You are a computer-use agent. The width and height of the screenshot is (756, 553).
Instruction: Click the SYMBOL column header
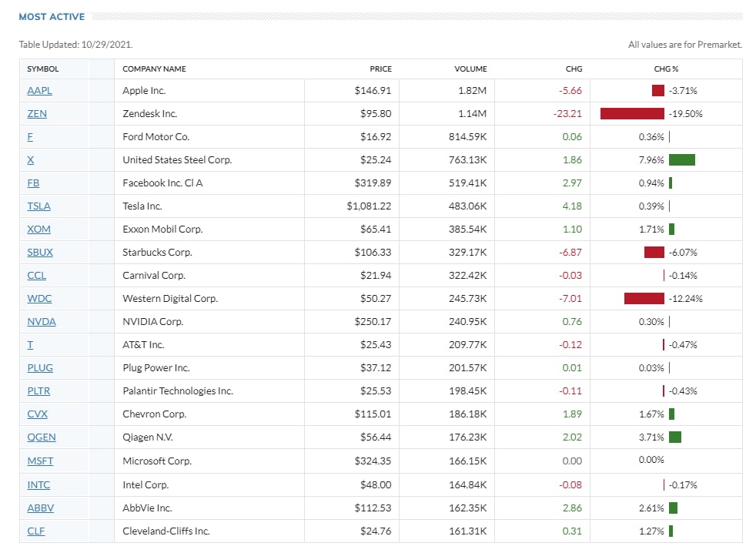pos(43,69)
